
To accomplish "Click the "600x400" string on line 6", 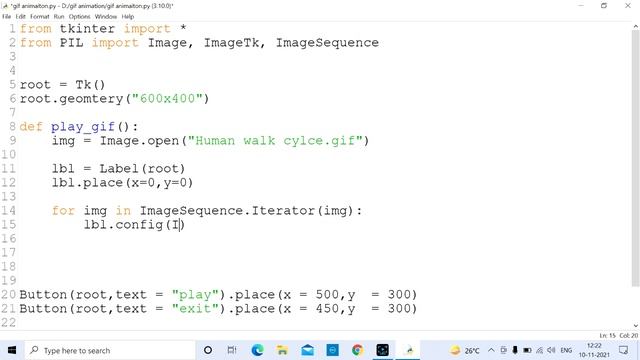I will point(167,99).
